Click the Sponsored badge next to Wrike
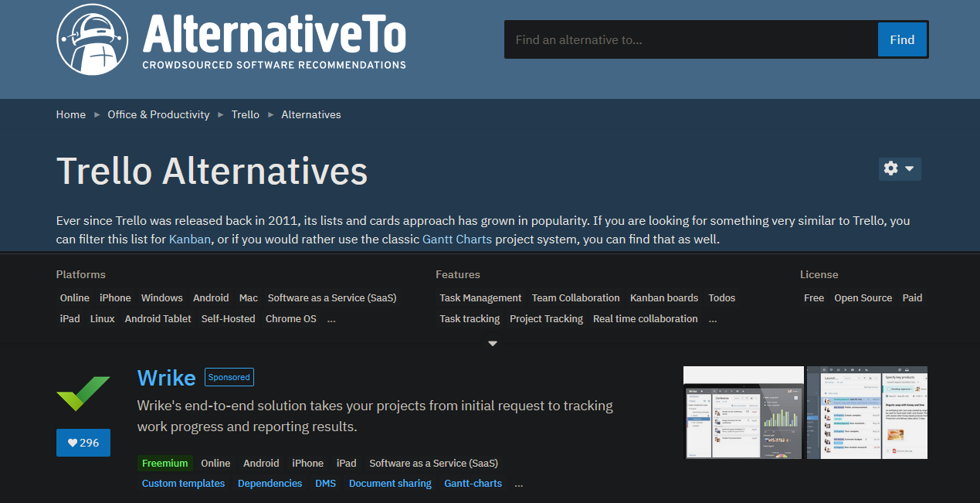 229,377
